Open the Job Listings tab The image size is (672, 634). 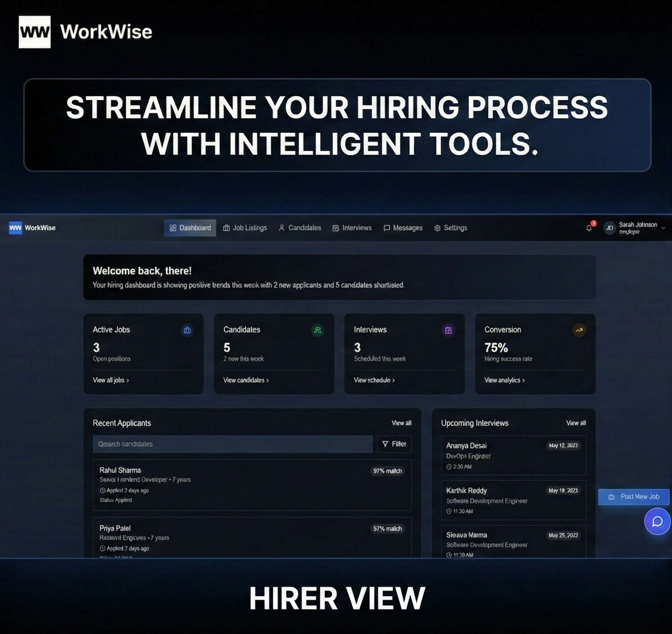(x=245, y=228)
